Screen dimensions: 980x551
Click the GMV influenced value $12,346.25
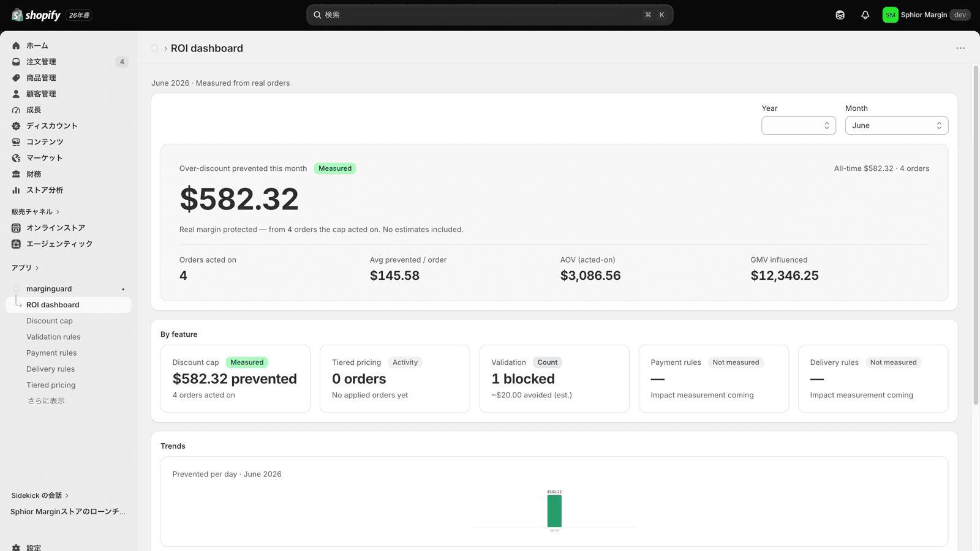(x=785, y=275)
